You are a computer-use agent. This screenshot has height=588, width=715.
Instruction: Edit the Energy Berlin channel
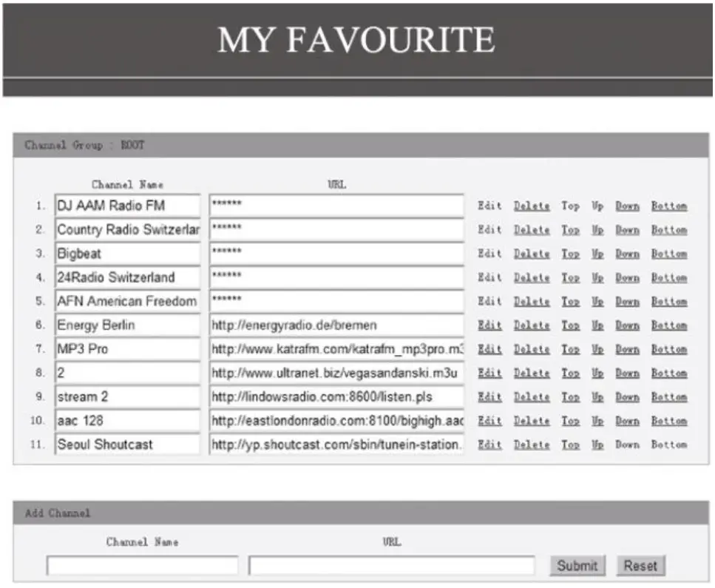click(x=489, y=325)
